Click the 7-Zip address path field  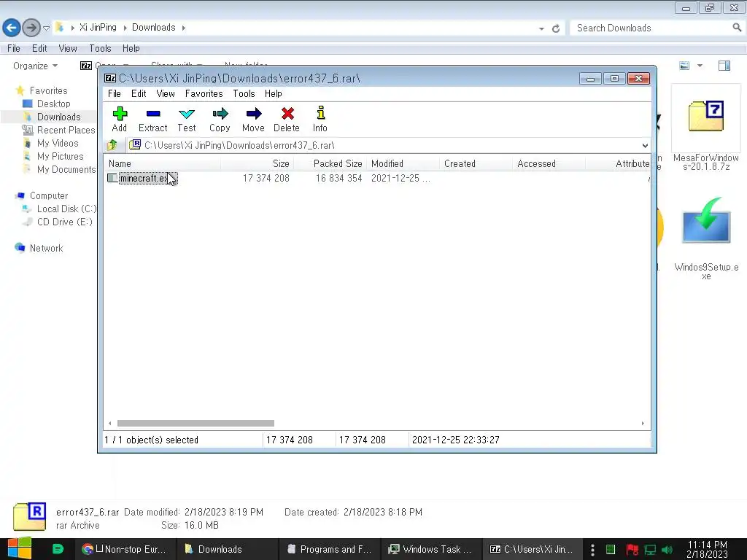click(x=384, y=145)
